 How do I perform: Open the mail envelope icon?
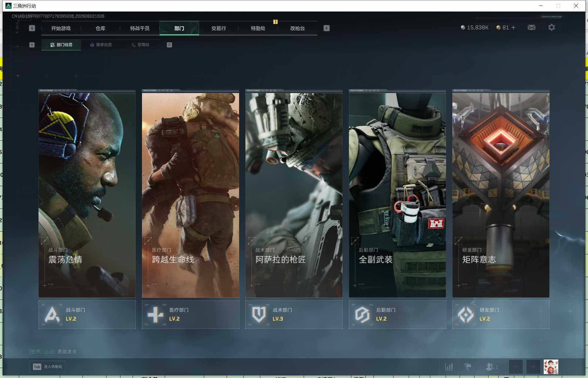532,28
